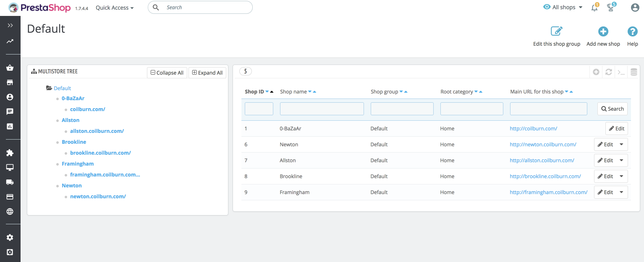644x262 pixels.
Task: Open dropdown arrow next to Newton's Edit
Action: [622, 145]
